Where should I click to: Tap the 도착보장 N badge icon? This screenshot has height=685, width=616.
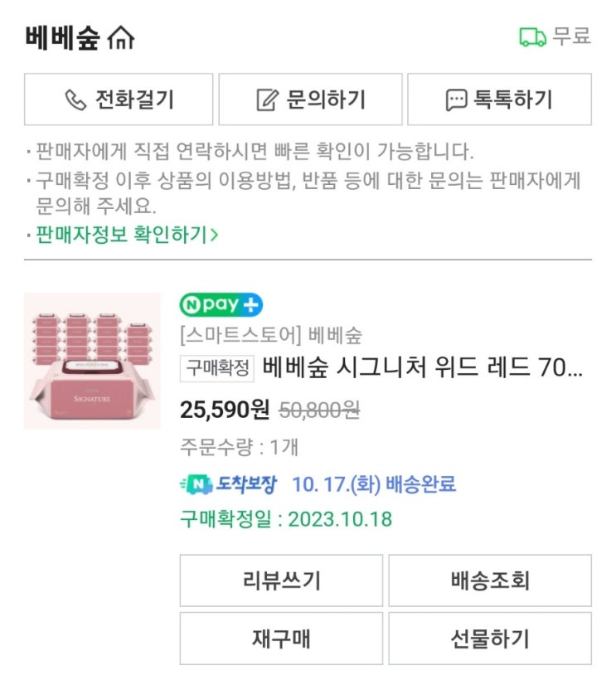click(196, 484)
